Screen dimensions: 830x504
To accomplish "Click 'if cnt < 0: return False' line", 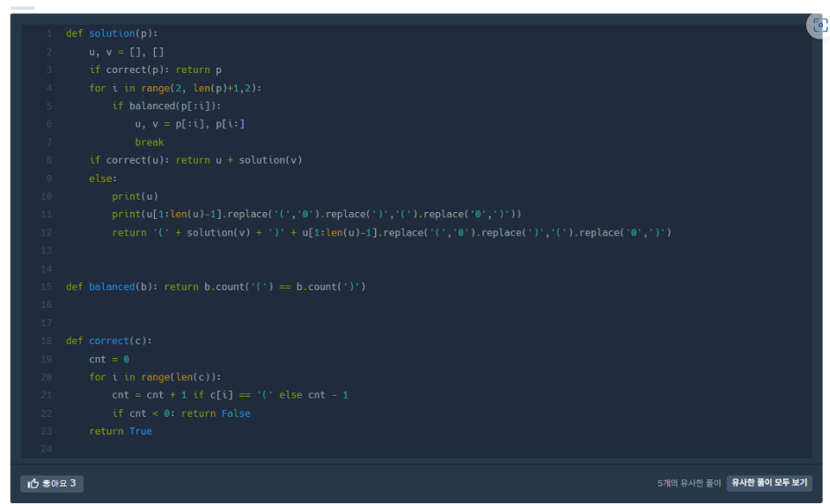I will (181, 413).
